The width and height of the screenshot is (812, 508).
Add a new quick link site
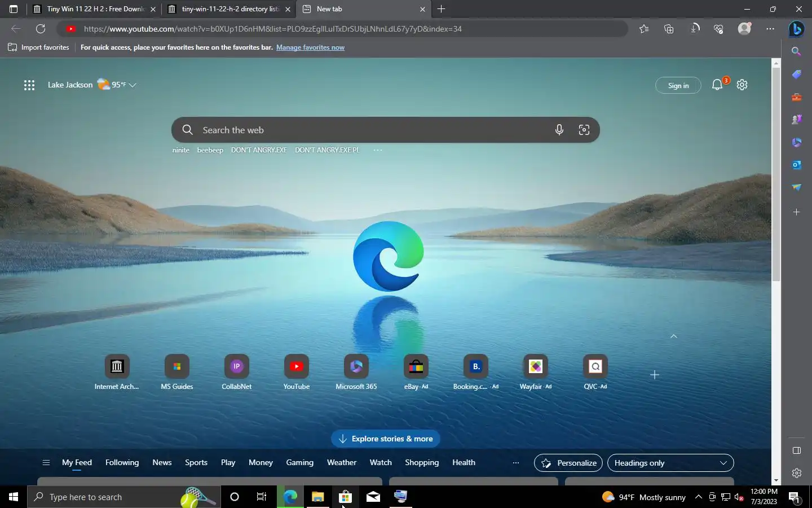tap(654, 375)
